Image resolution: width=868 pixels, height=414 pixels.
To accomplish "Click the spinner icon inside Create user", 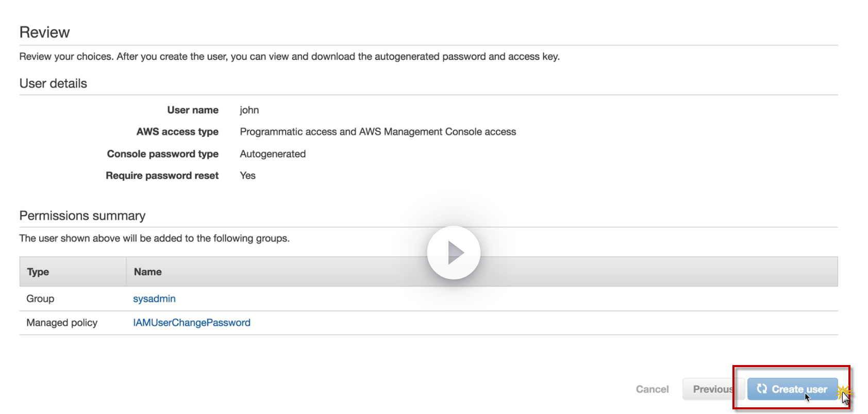I will (762, 389).
